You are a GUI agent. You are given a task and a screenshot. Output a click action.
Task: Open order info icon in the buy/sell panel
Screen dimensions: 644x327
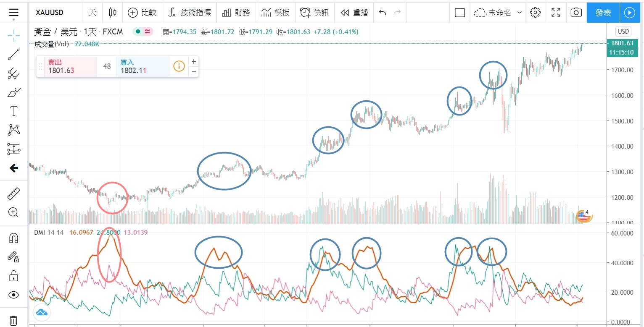point(179,66)
